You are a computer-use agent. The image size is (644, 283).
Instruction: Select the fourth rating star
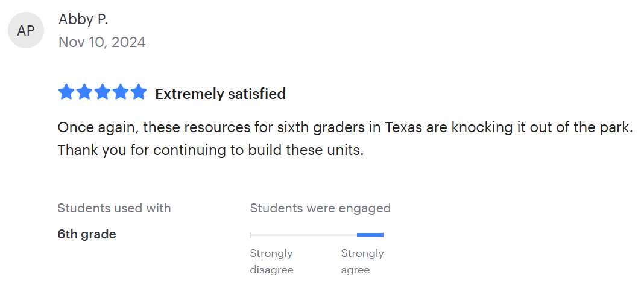[121, 92]
